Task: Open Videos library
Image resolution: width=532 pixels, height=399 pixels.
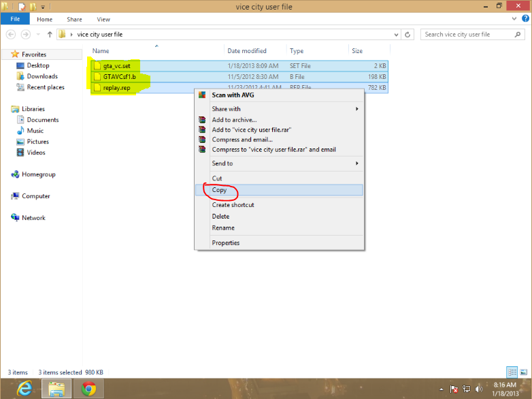Action: [x=36, y=153]
